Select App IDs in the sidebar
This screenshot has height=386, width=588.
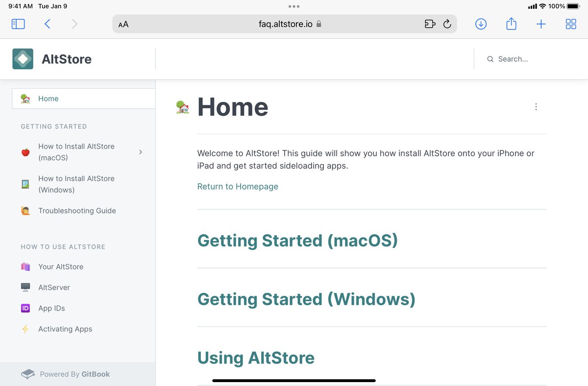click(x=52, y=308)
